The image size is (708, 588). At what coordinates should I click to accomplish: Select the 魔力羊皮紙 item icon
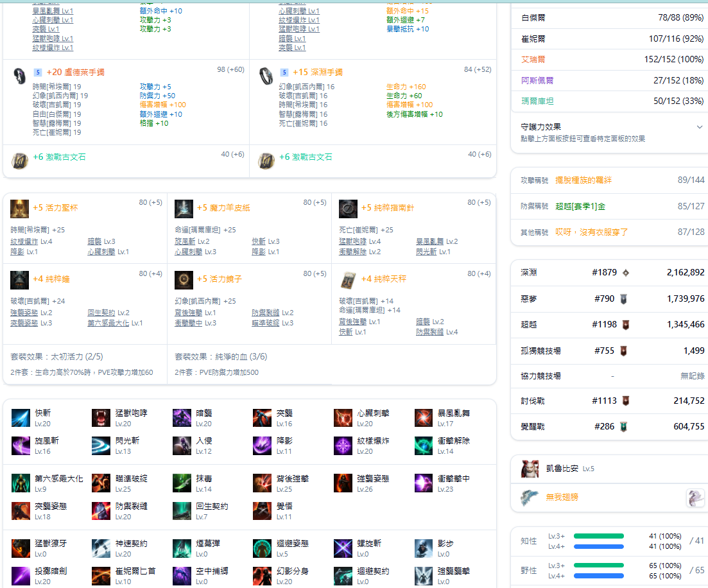click(x=184, y=209)
